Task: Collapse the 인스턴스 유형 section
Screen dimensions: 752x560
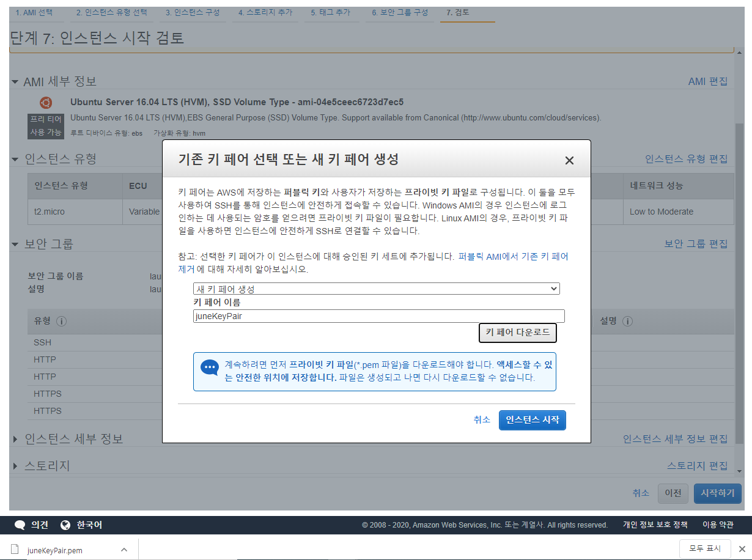Action: coord(15,159)
